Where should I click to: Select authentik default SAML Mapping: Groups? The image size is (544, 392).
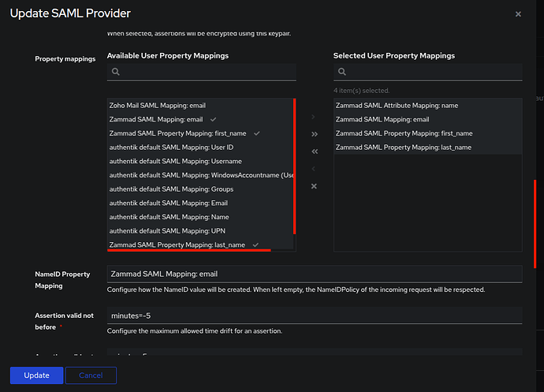coord(200,189)
